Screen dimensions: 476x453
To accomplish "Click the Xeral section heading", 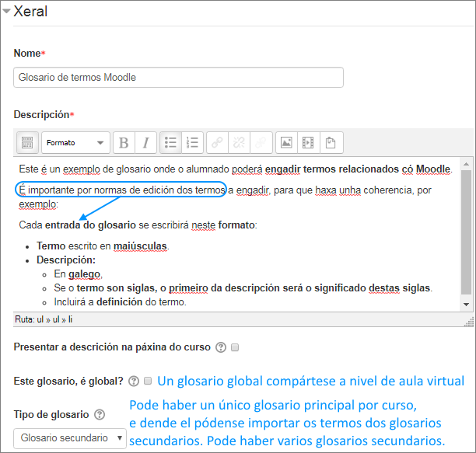I will [x=30, y=12].
